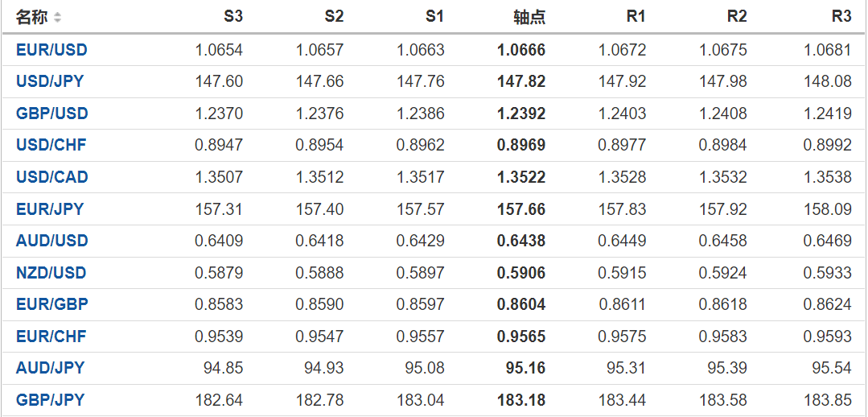
Task: Select the GBP/USD pair link
Action: [x=51, y=114]
